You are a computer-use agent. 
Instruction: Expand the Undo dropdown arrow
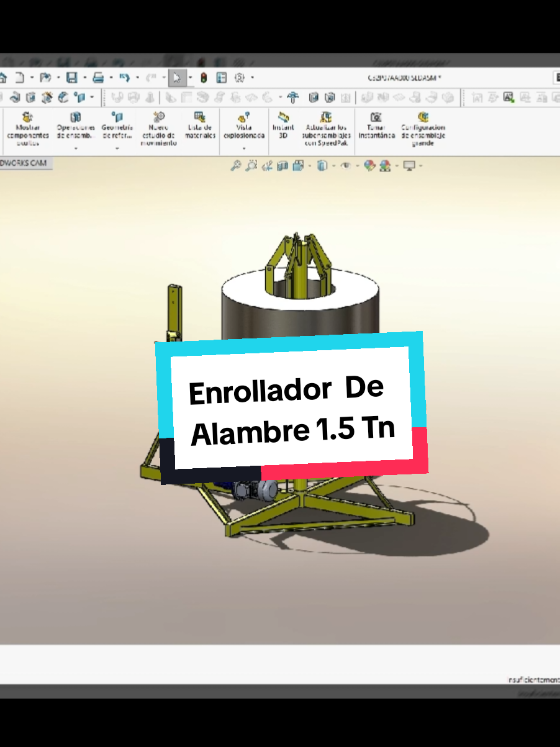[x=137, y=78]
